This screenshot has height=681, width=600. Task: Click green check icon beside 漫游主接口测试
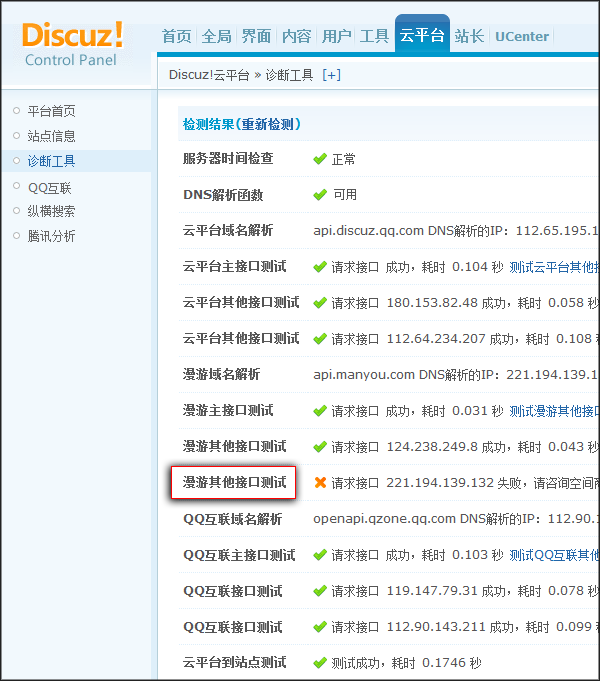pos(320,411)
